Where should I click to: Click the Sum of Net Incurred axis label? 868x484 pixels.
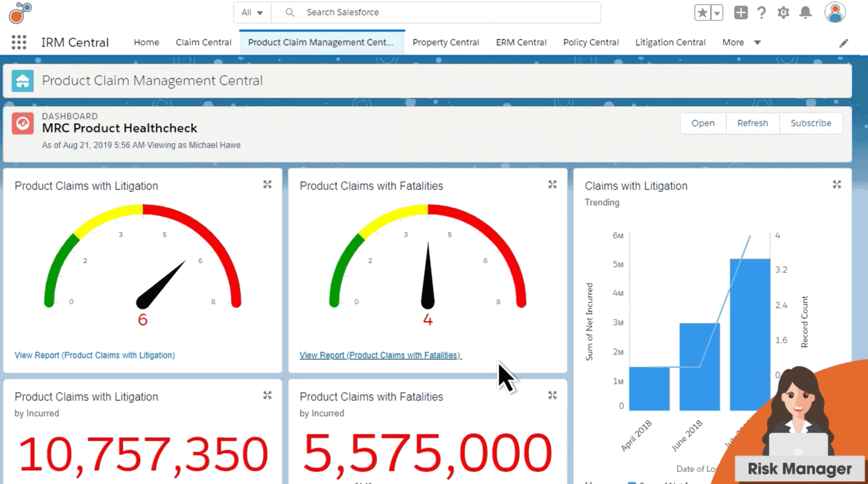tap(589, 322)
